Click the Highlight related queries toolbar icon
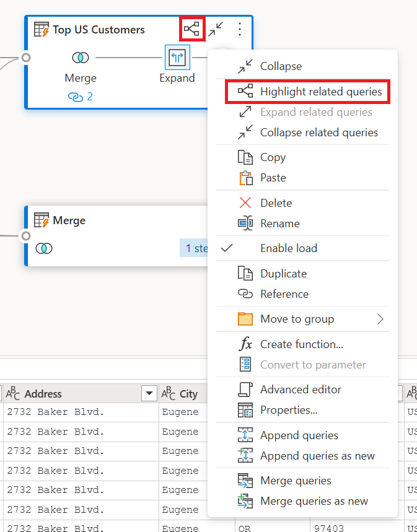This screenshot has width=417, height=532. [193, 28]
